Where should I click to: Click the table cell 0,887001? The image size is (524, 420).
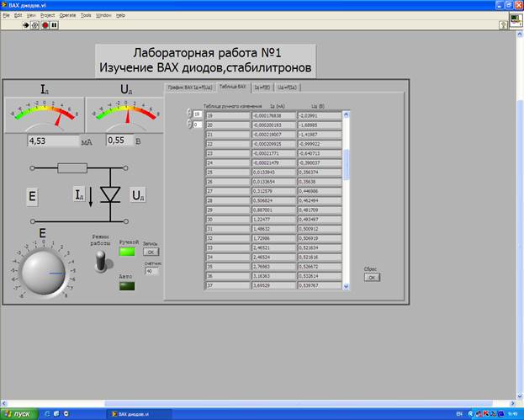point(273,210)
